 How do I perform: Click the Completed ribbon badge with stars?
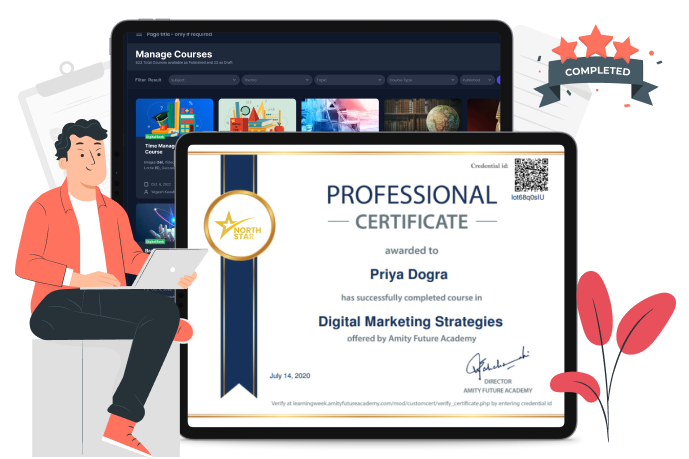click(x=597, y=70)
